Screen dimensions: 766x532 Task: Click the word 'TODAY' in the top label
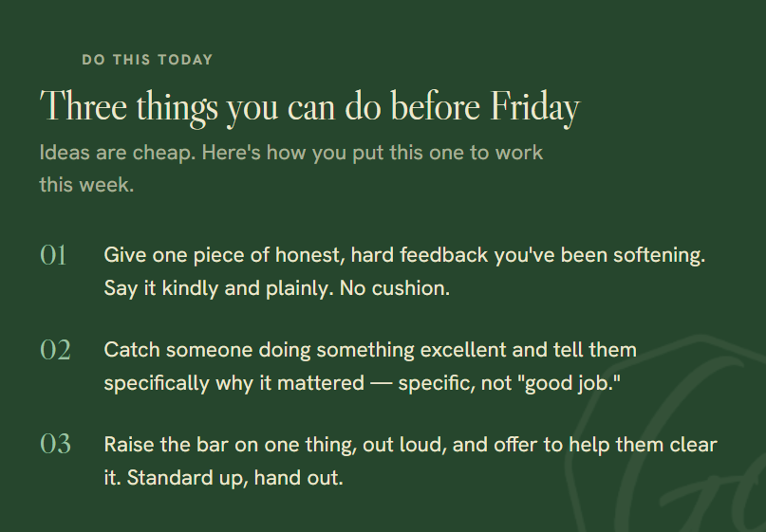pyautogui.click(x=185, y=60)
